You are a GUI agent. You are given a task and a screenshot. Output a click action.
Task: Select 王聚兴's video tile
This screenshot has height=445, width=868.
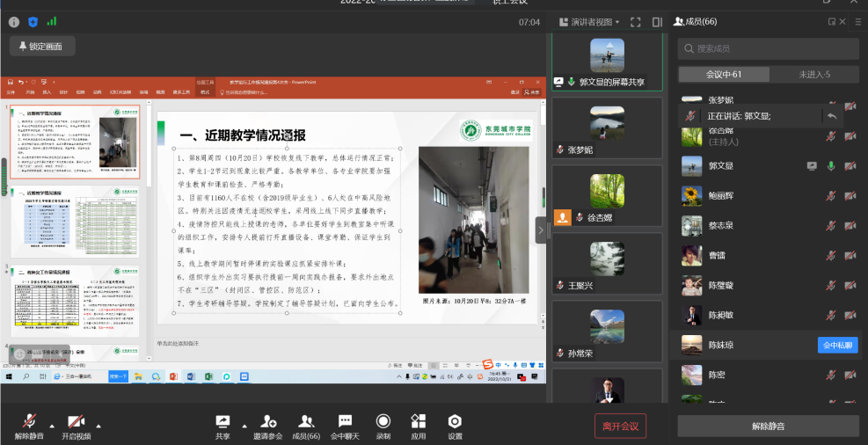pos(608,264)
